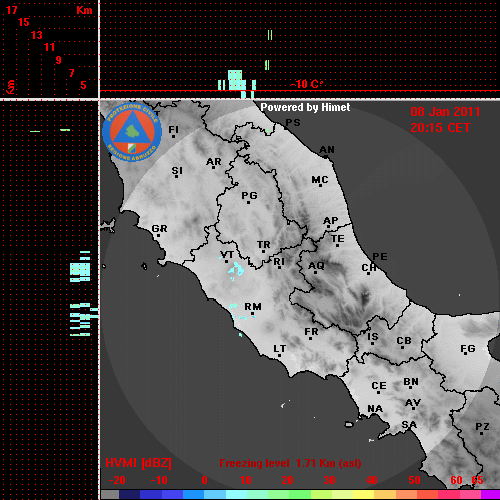Screen dimensions: 500x500
Task: Click the Powered by Himet text
Action: [x=305, y=107]
